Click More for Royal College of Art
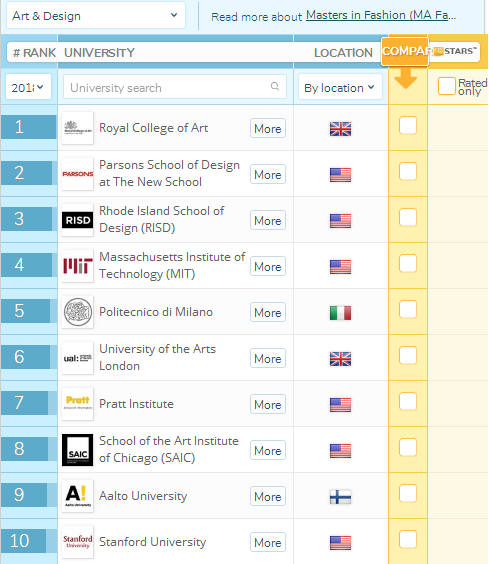 click(268, 128)
